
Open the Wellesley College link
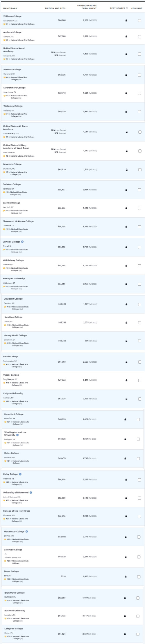tap(13, 106)
